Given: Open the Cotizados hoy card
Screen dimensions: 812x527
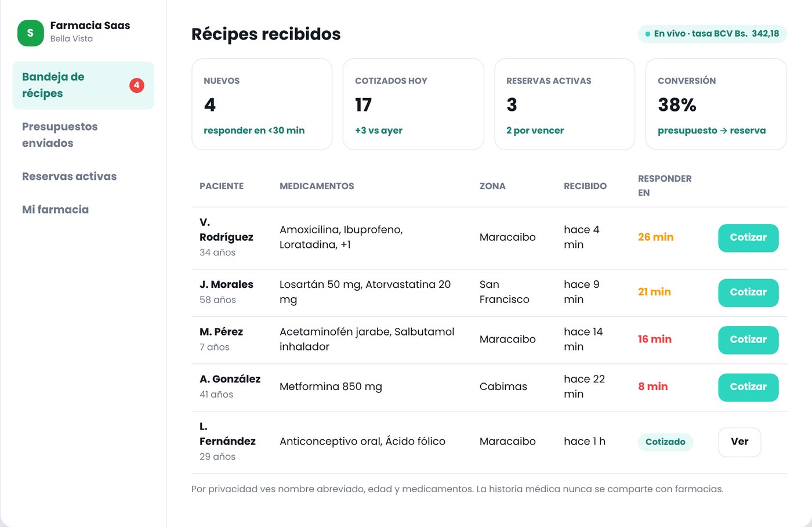Looking at the screenshot, I should click(x=414, y=104).
